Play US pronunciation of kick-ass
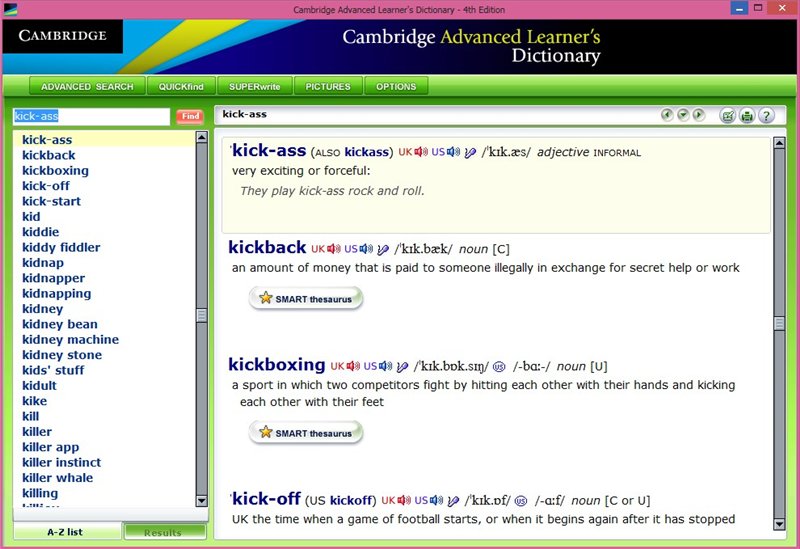 (454, 152)
